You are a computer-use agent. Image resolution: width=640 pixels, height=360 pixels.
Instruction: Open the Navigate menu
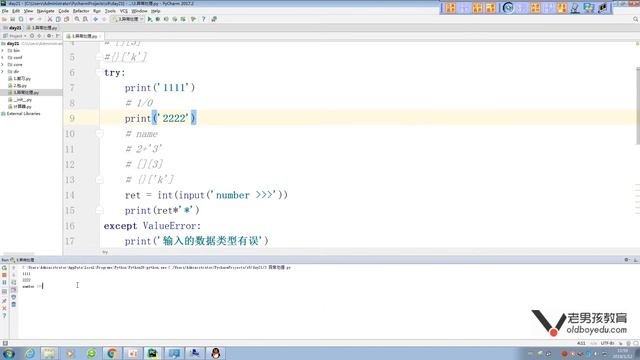tap(45, 11)
